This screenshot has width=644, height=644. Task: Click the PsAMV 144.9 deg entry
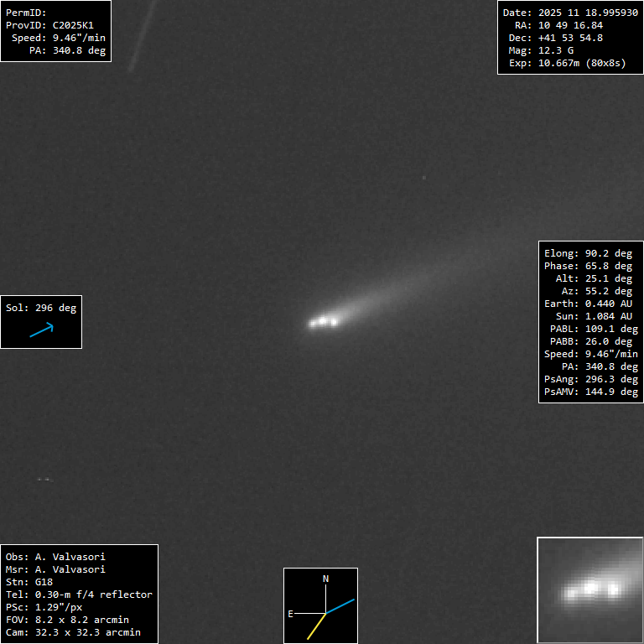(590, 392)
